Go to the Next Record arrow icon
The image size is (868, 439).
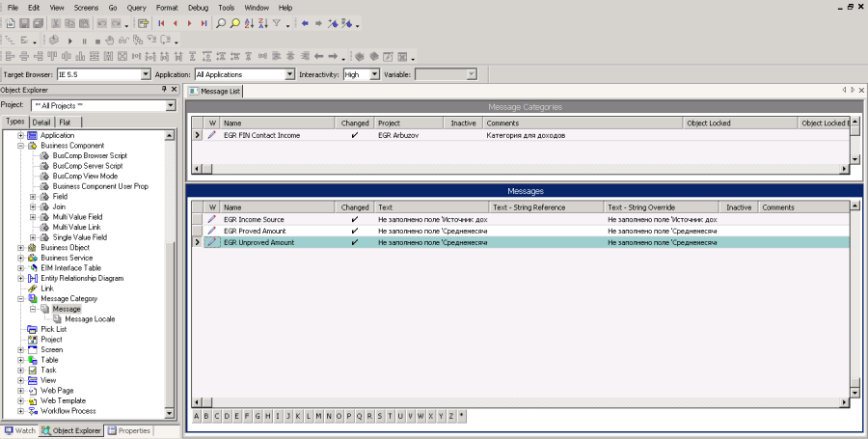tap(189, 23)
